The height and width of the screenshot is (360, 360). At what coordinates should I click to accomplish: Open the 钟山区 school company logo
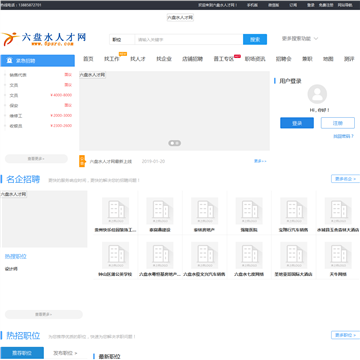(x=115, y=255)
